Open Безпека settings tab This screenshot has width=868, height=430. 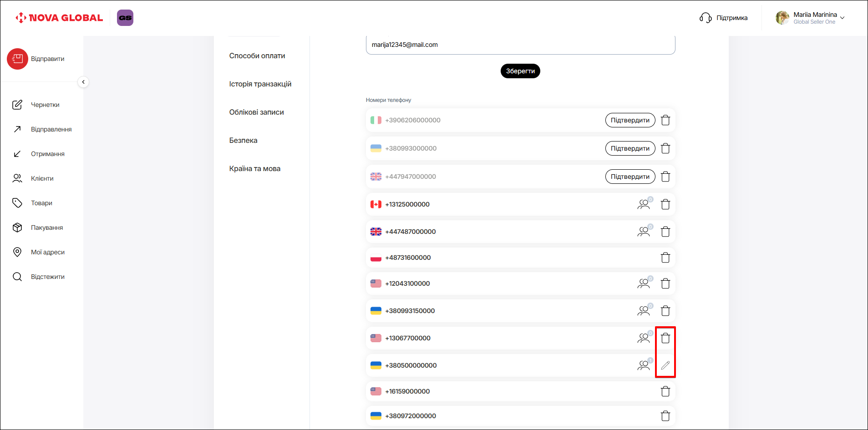[243, 140]
